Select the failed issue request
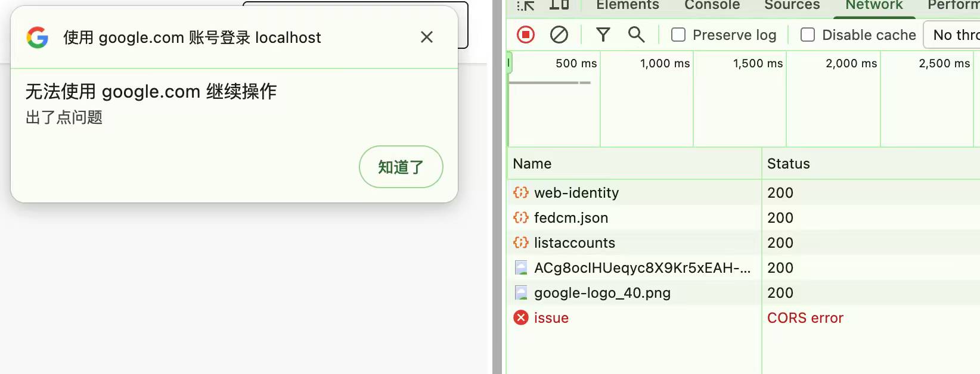Viewport: 980px width, 374px height. click(551, 317)
